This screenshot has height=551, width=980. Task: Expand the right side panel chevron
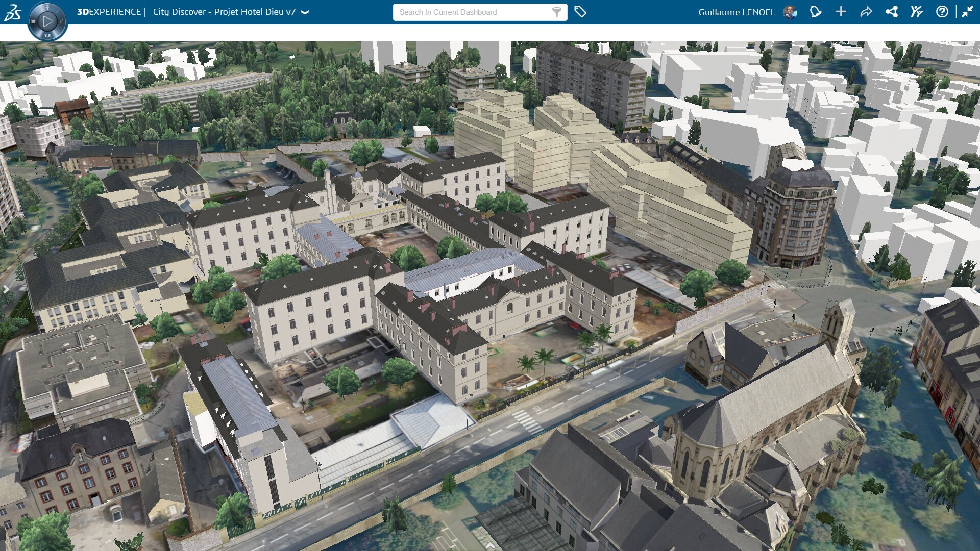click(x=974, y=289)
